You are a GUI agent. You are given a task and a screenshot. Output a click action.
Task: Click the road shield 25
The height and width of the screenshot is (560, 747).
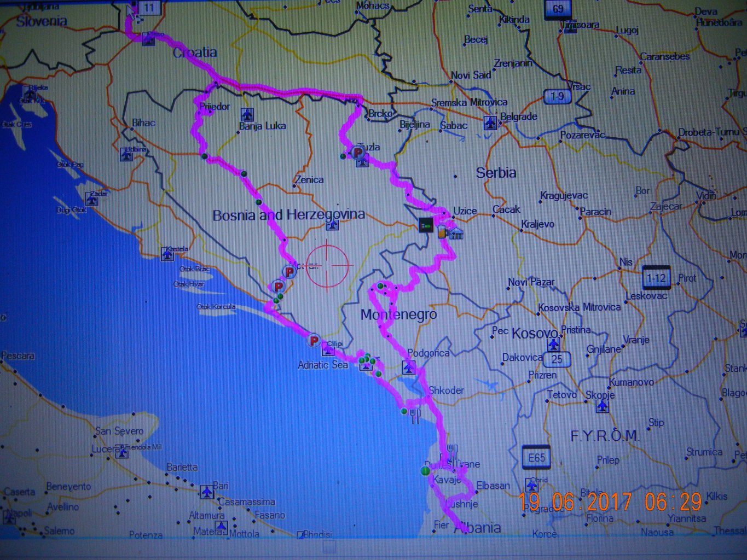[557, 359]
